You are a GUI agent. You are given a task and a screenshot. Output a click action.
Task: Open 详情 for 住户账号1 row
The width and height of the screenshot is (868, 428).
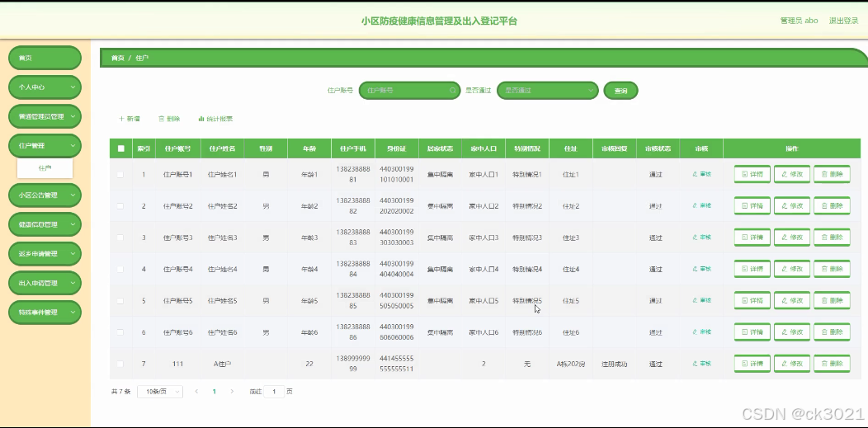point(752,174)
